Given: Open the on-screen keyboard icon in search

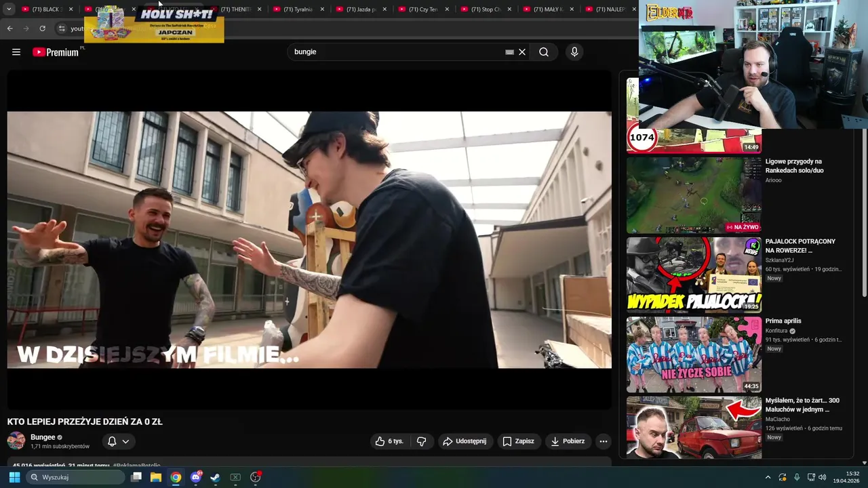Looking at the screenshot, I should click(x=509, y=52).
